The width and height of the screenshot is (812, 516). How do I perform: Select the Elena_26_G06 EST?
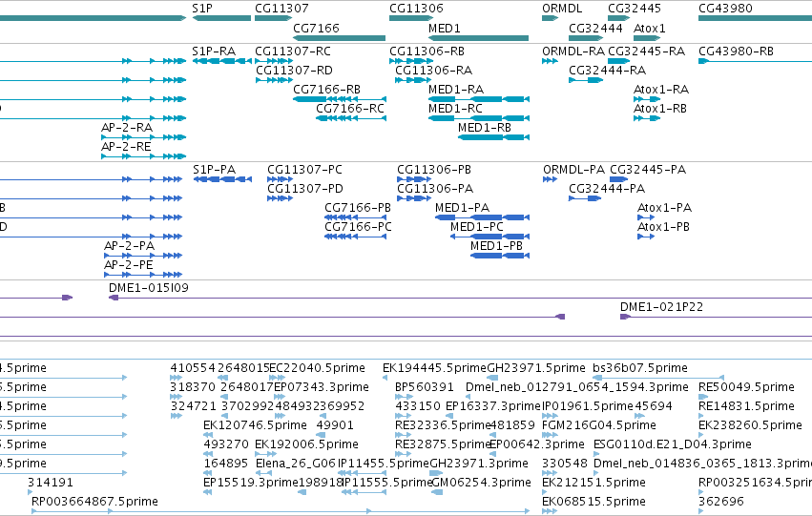point(263,473)
